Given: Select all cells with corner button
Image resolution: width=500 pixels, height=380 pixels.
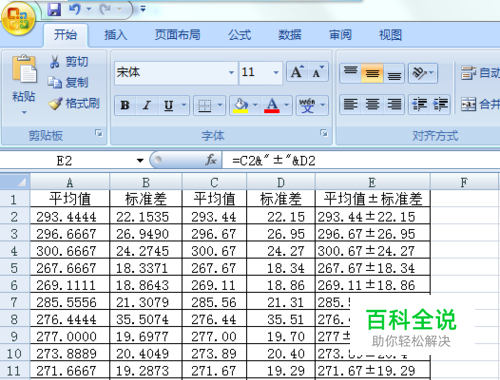Looking at the screenshot, I should [15, 182].
